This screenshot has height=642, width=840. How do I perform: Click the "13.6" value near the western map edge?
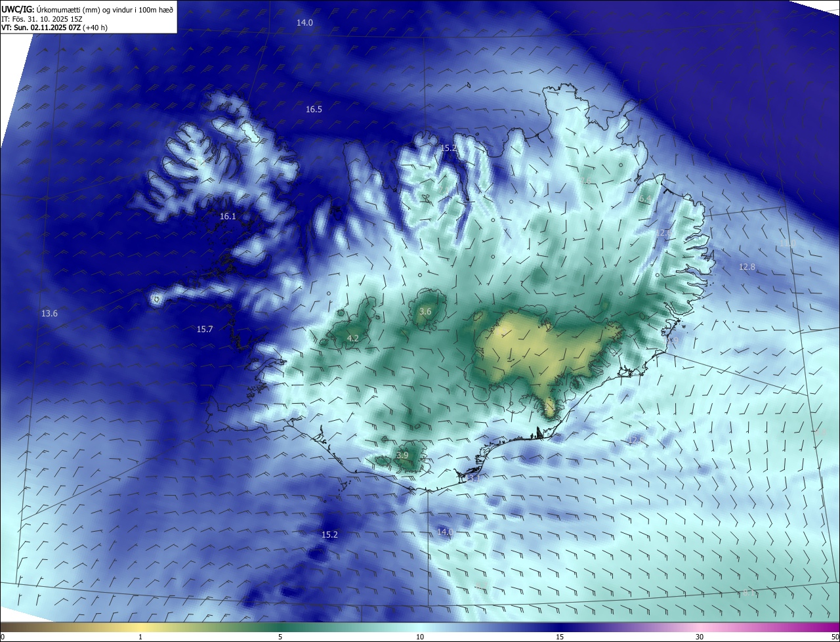[x=49, y=314]
